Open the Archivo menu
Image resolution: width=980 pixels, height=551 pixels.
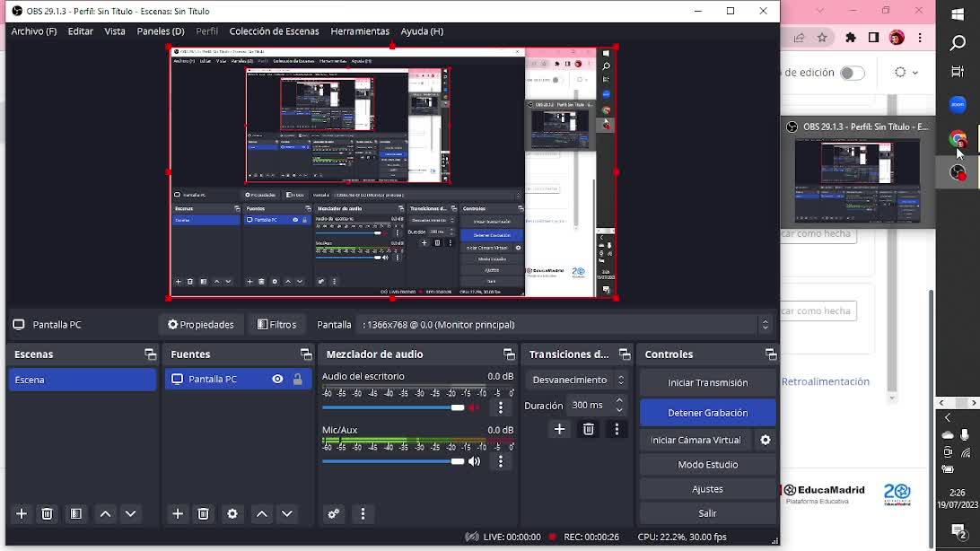pos(33,31)
